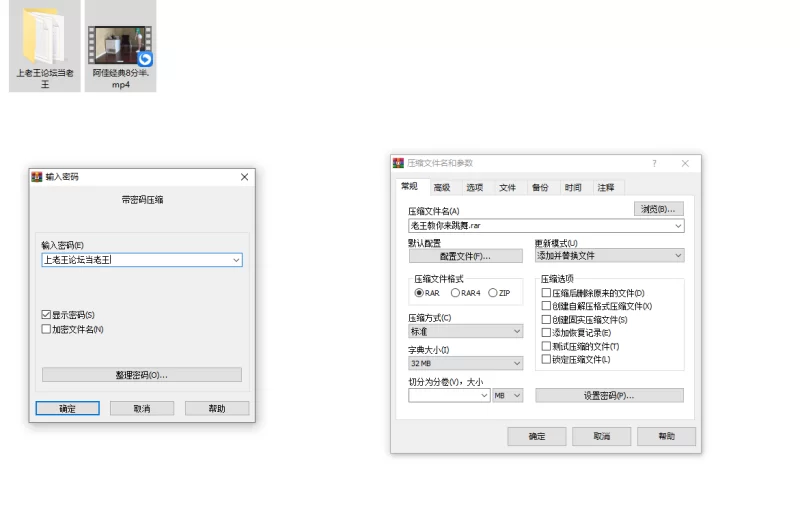Check 压缩后删除原来的文件 option
This screenshot has width=800, height=511.
546,293
